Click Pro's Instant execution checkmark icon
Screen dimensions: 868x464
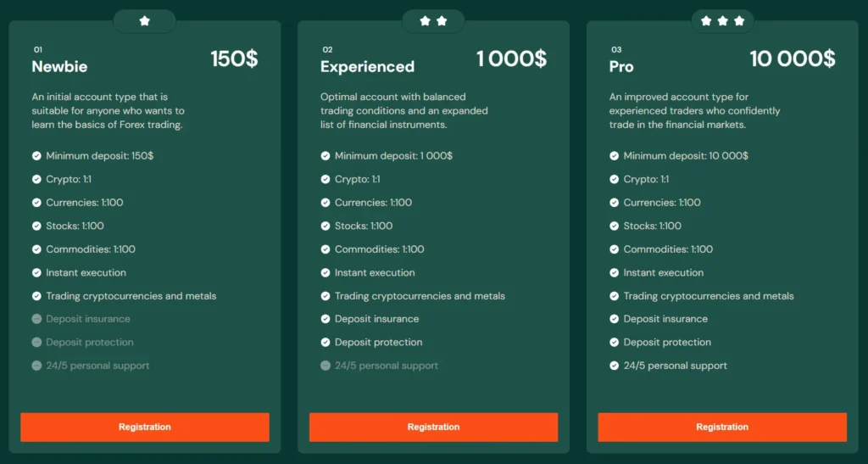click(x=615, y=273)
